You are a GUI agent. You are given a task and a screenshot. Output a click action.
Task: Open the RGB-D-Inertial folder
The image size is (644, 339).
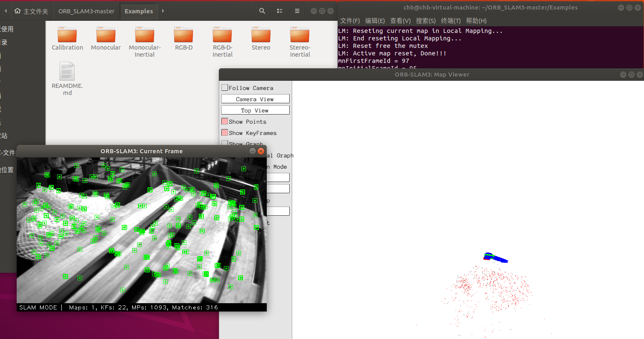tap(222, 42)
